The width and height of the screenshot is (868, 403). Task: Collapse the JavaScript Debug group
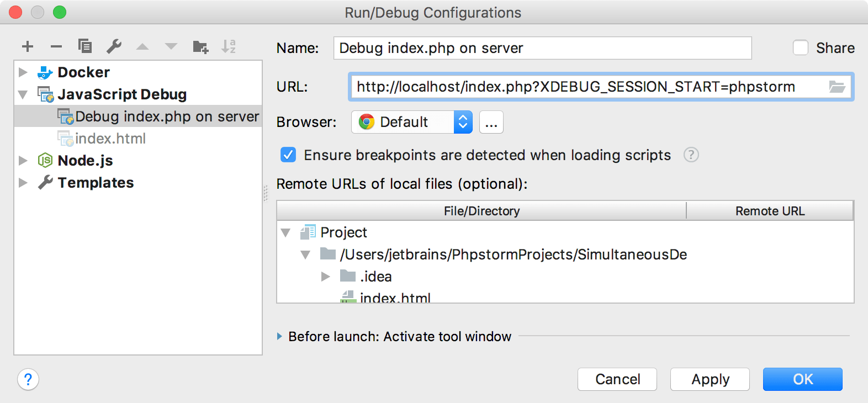(22, 94)
